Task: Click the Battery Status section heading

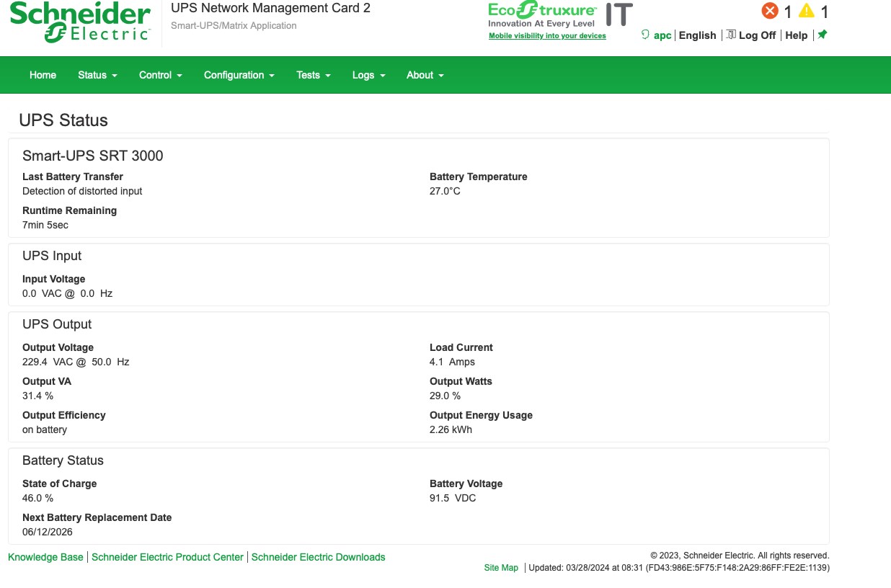Action: (x=63, y=460)
